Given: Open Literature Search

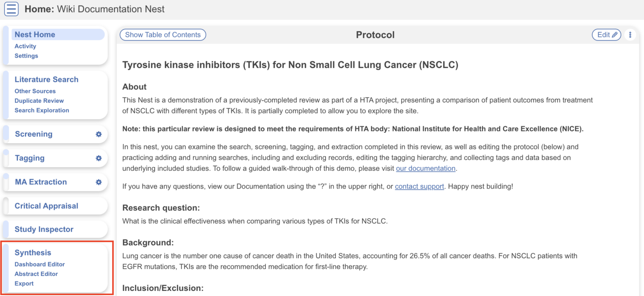Looking at the screenshot, I should pyautogui.click(x=46, y=79).
